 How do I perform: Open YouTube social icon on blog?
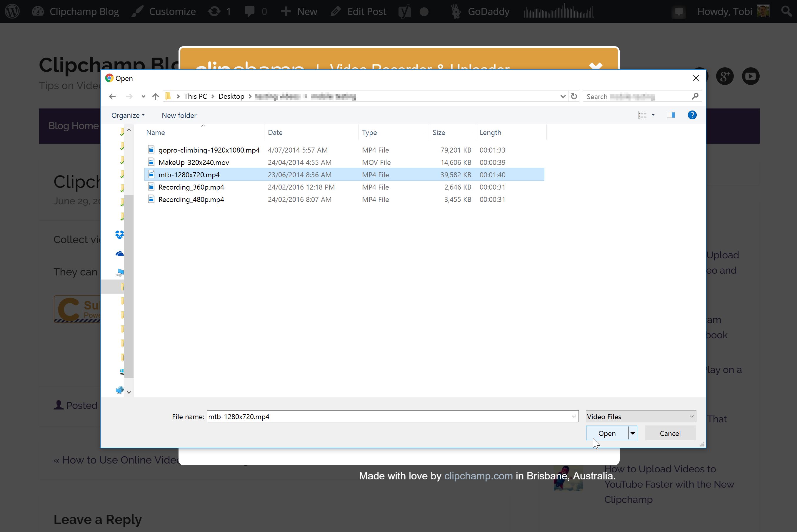click(x=751, y=76)
